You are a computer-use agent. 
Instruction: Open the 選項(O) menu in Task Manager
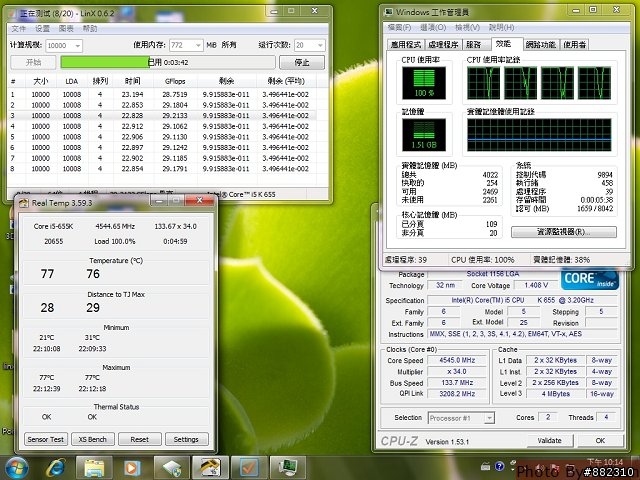(433, 27)
